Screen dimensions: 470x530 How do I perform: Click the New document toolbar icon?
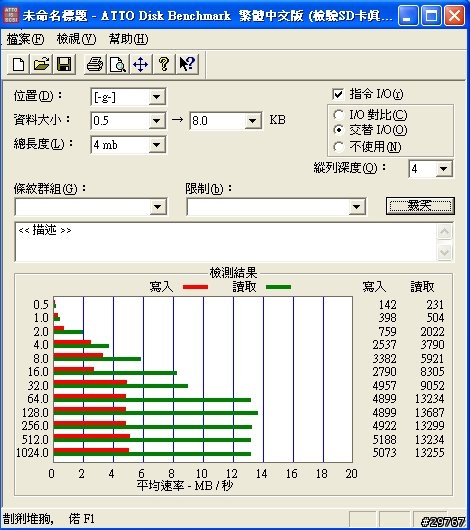click(18, 64)
